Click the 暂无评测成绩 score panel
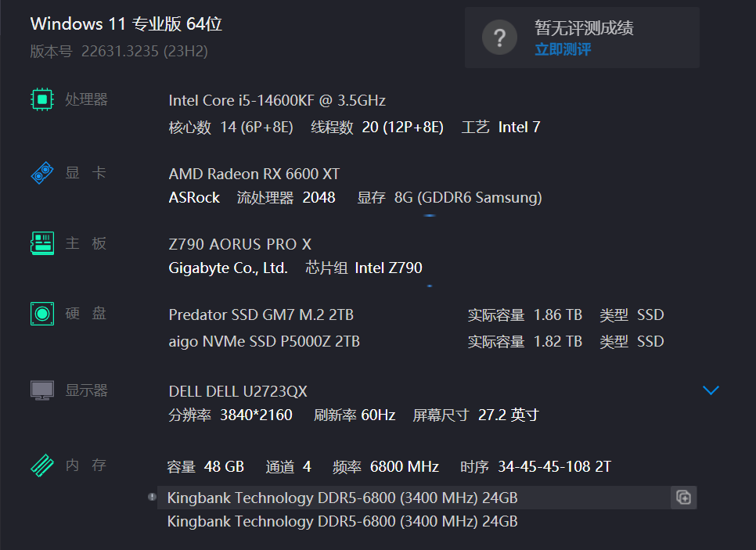This screenshot has width=756, height=550. tap(582, 37)
